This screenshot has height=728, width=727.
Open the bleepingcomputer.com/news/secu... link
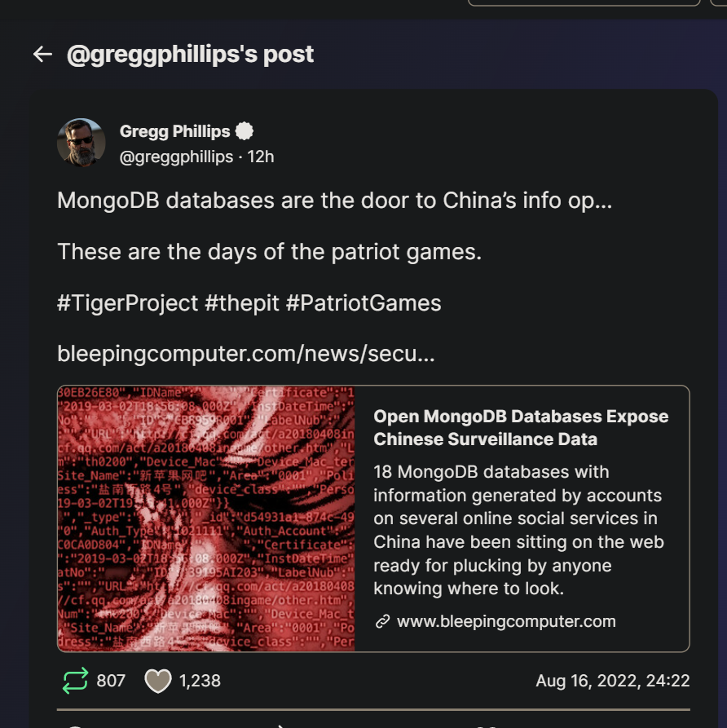coord(246,354)
